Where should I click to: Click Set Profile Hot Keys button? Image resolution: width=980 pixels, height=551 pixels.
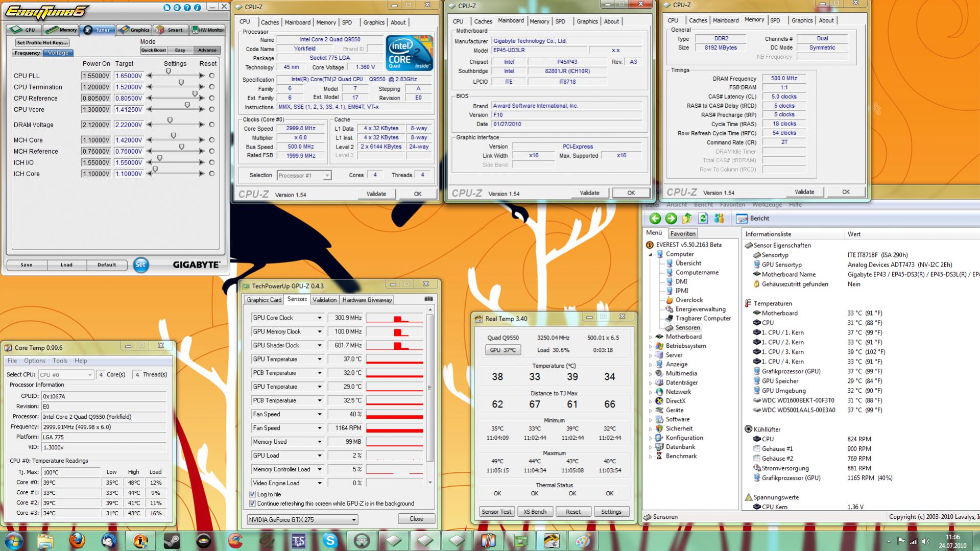pos(42,43)
